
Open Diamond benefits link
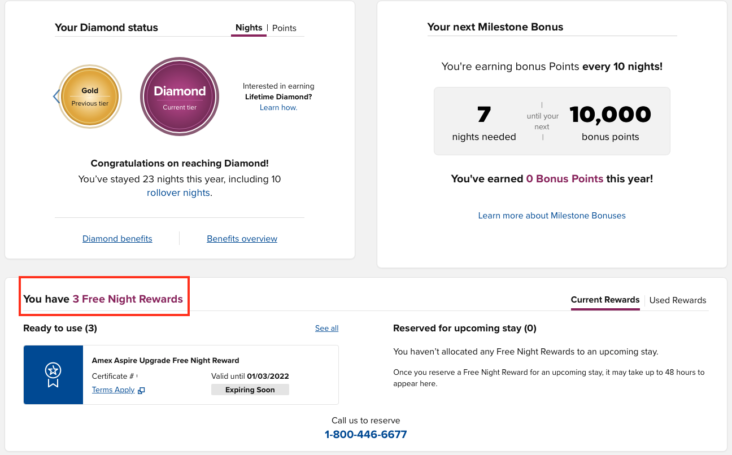pyautogui.click(x=117, y=238)
